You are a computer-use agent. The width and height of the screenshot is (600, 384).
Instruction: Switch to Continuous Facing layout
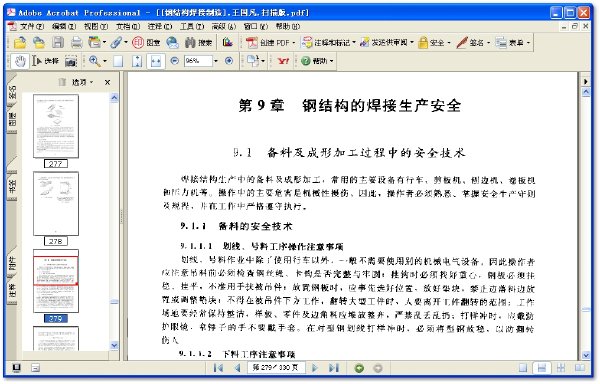click(x=561, y=368)
